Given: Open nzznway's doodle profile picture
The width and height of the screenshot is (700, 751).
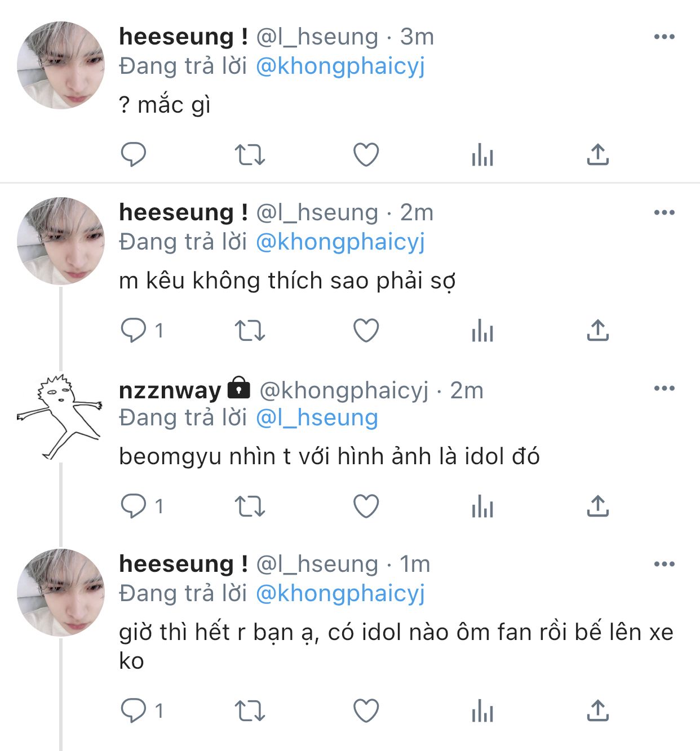Looking at the screenshot, I should pyautogui.click(x=60, y=417).
